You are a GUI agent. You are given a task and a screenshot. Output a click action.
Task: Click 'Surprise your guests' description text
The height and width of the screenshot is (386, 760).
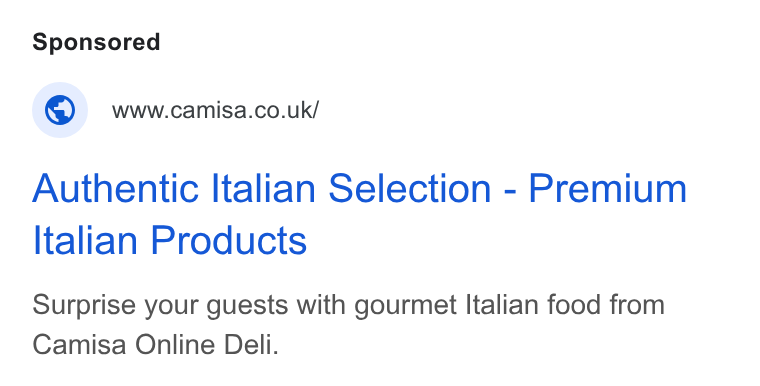160,306
